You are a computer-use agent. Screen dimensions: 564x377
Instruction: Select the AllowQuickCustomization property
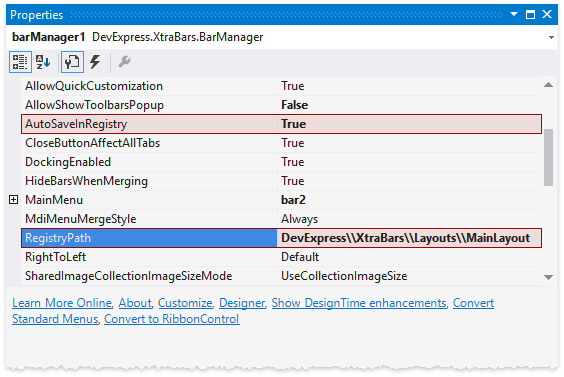pos(149,86)
